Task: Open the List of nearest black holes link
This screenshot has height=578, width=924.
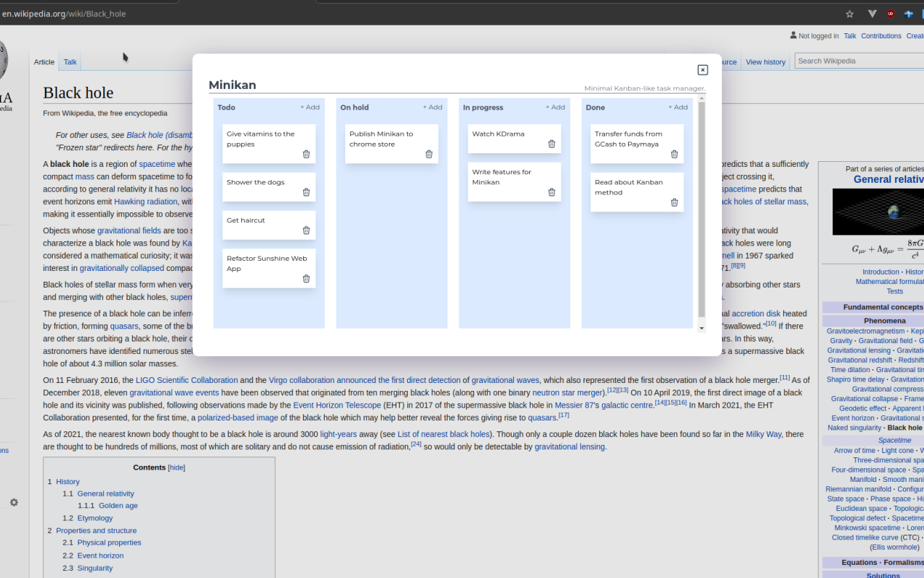Action: 444,434
